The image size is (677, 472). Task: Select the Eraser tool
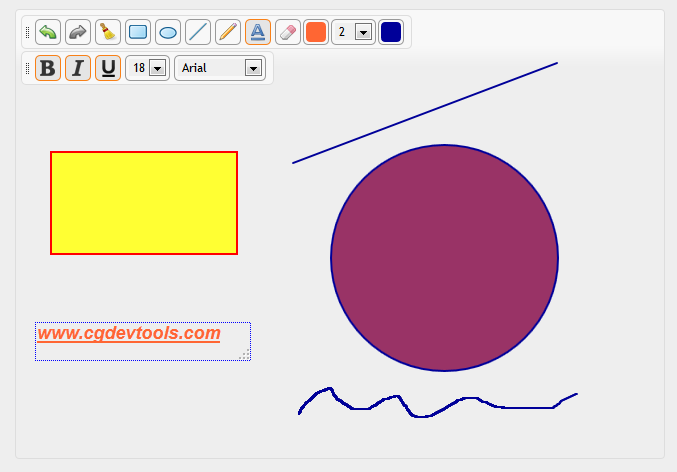click(x=288, y=32)
